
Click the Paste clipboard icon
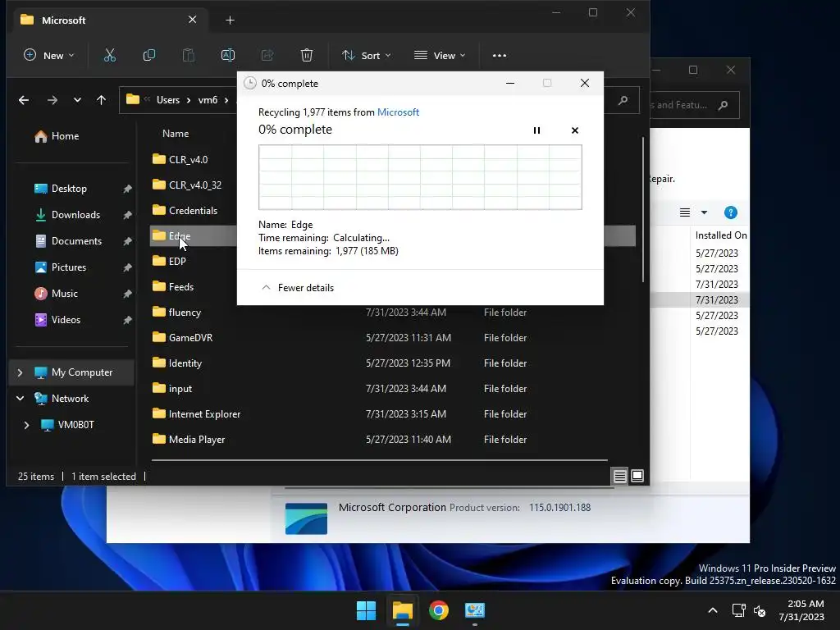[x=189, y=55]
